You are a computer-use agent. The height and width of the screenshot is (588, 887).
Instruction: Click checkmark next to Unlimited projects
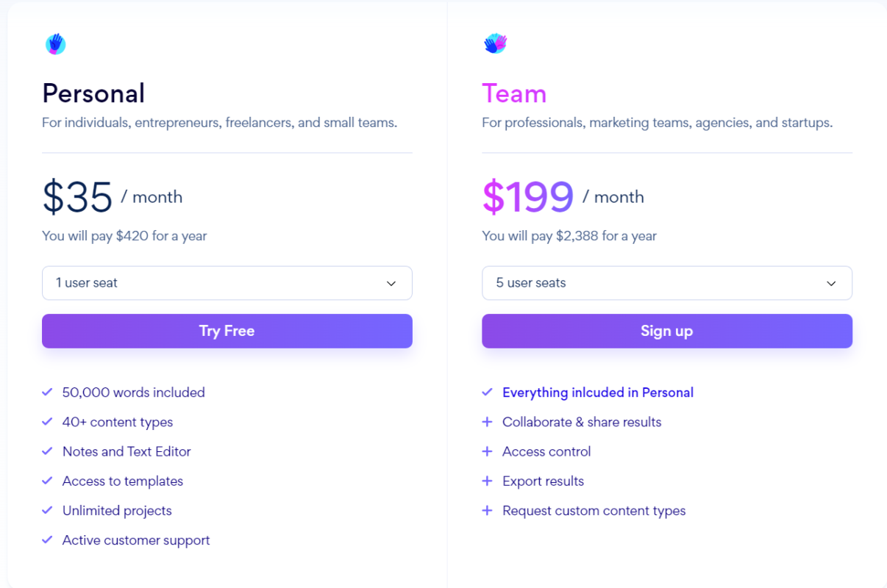(x=47, y=510)
